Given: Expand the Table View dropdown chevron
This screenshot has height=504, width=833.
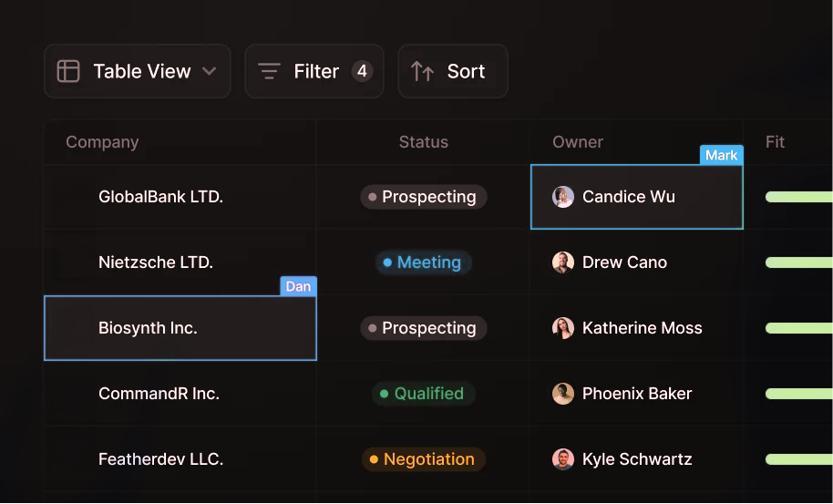Looking at the screenshot, I should [209, 71].
